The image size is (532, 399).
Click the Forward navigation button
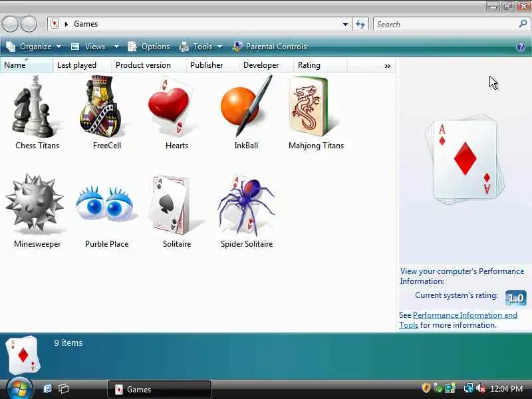point(29,24)
